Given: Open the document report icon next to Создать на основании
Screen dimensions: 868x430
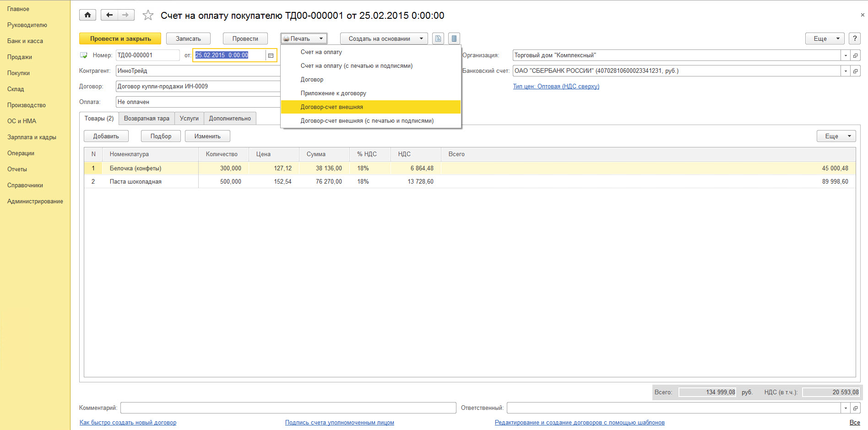Looking at the screenshot, I should 438,38.
